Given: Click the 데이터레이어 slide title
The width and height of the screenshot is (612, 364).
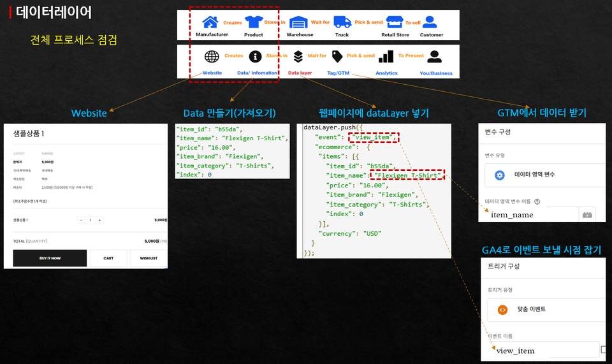Looking at the screenshot, I should [54, 13].
